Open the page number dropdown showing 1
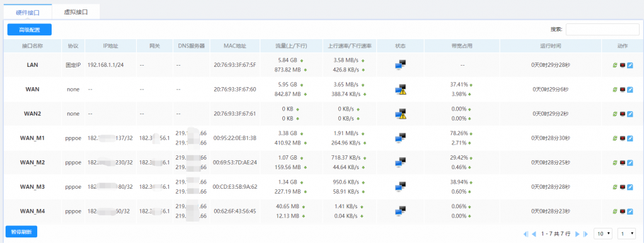This screenshot has height=243, width=644. [627, 234]
